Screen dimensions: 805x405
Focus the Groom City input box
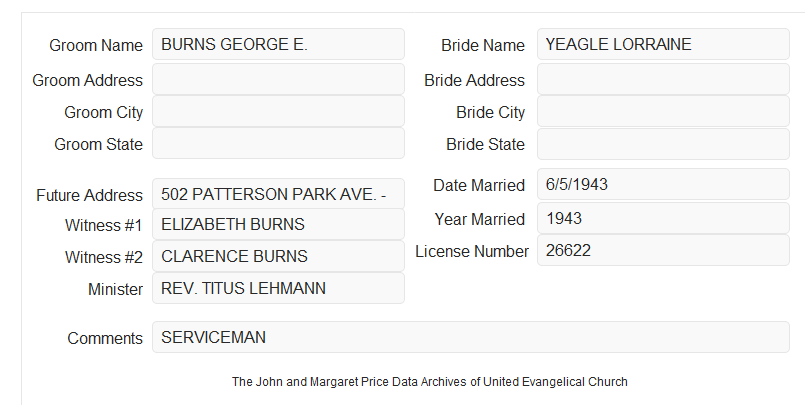(278, 111)
